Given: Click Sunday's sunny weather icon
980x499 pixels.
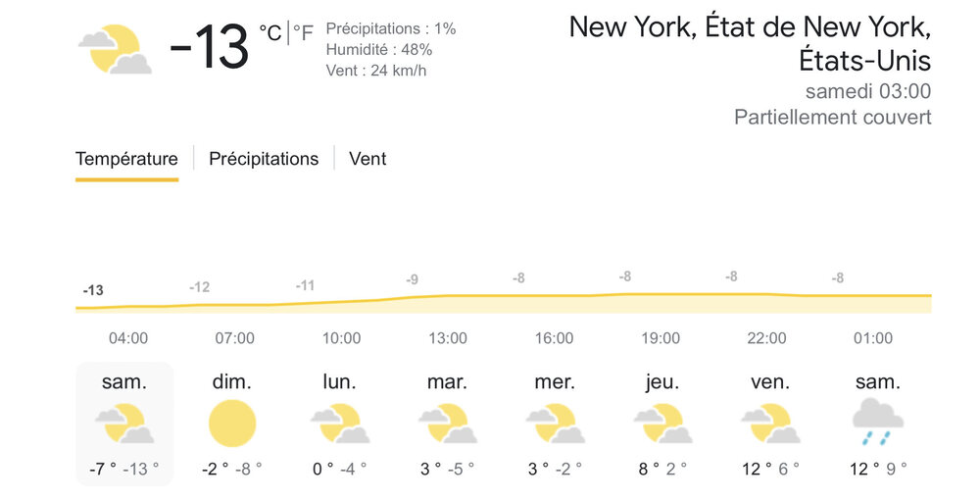Looking at the screenshot, I should pos(232,424).
